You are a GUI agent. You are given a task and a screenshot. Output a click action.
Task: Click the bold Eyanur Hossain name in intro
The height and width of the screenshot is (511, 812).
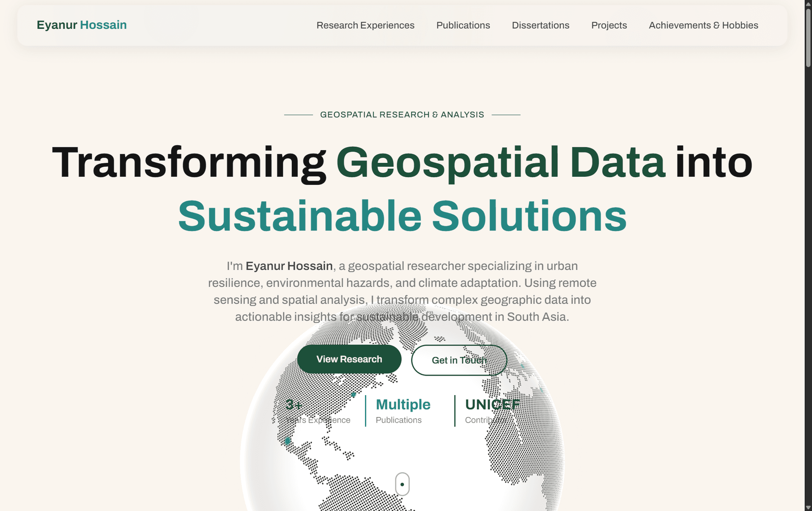289,266
